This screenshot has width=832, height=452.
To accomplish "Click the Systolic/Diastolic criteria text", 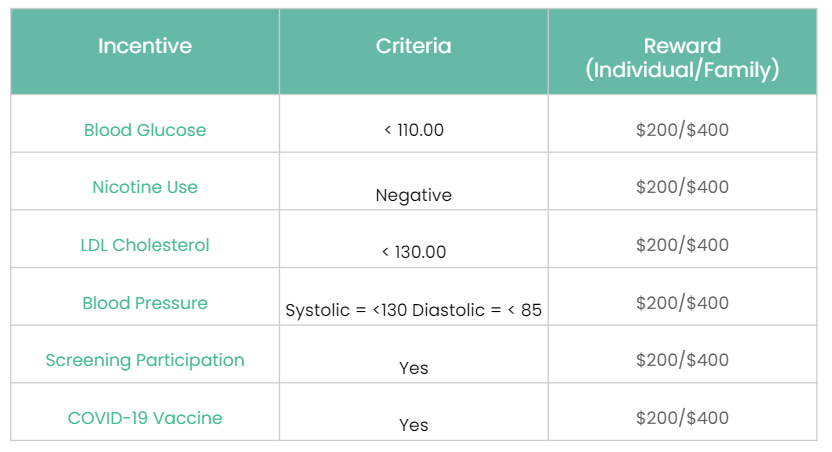I will [x=413, y=310].
